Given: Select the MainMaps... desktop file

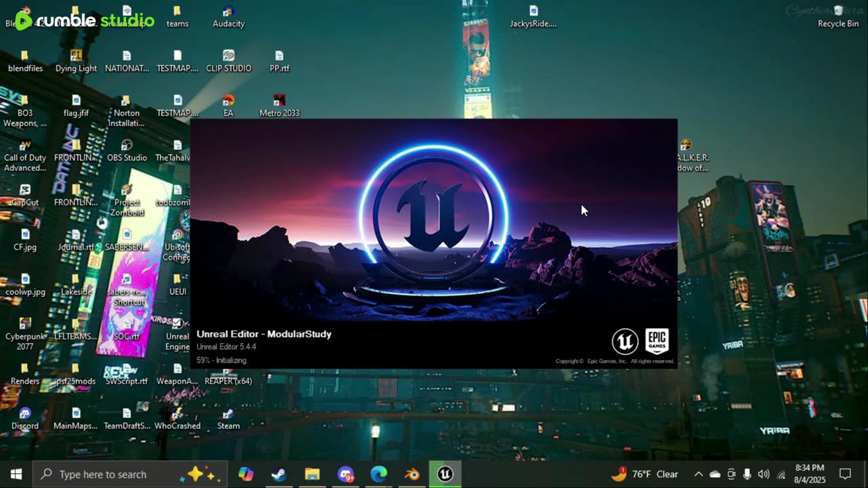Looking at the screenshot, I should [76, 420].
